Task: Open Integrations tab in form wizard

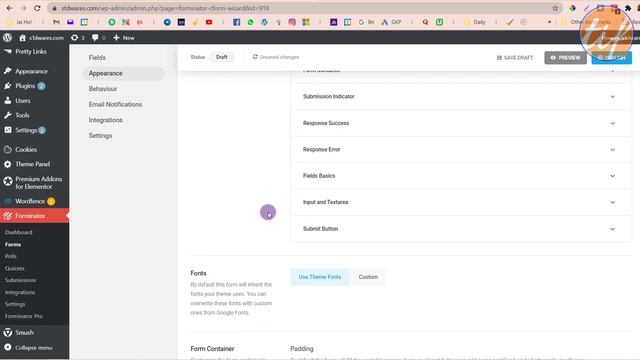Action: [106, 120]
